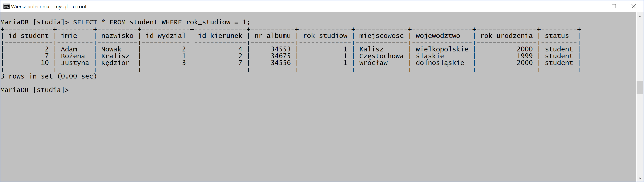Viewport: 644px width, 182px height.
Task: Click the id_student column header
Action: tap(29, 36)
